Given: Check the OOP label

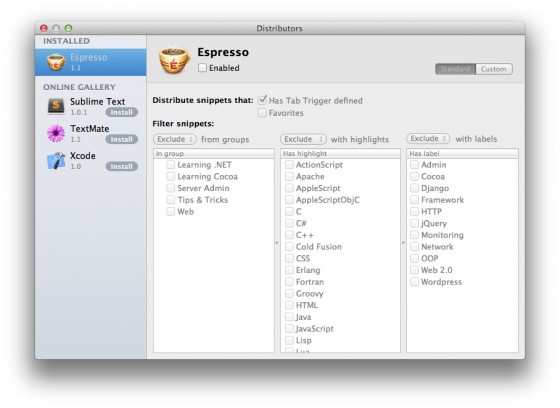Looking at the screenshot, I should click(x=414, y=258).
